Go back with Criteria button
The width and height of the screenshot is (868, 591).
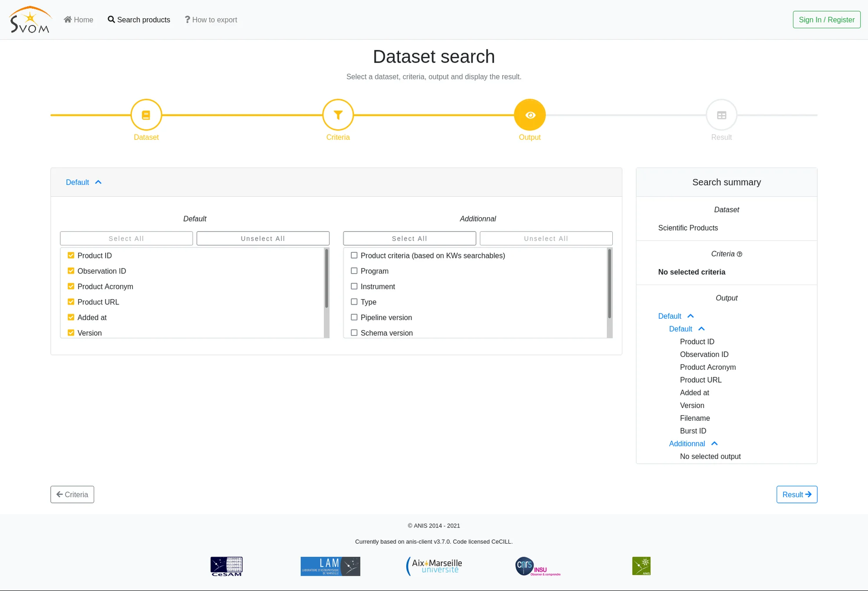click(x=72, y=495)
